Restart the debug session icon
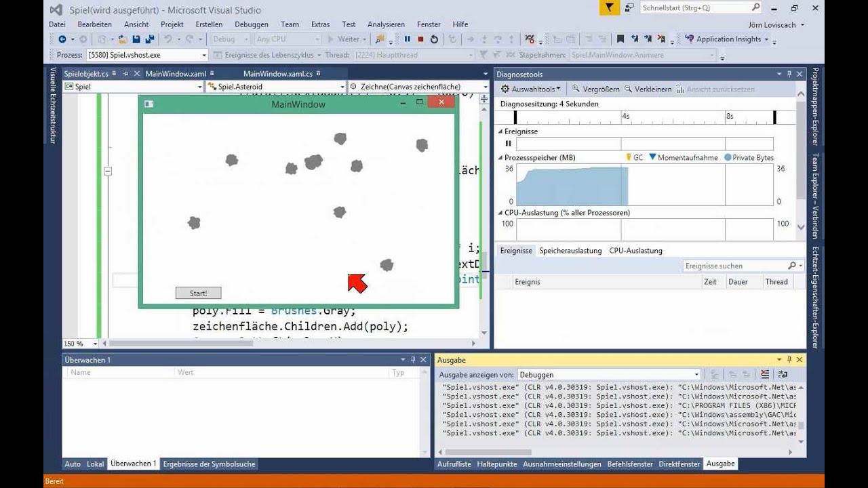 coord(434,39)
